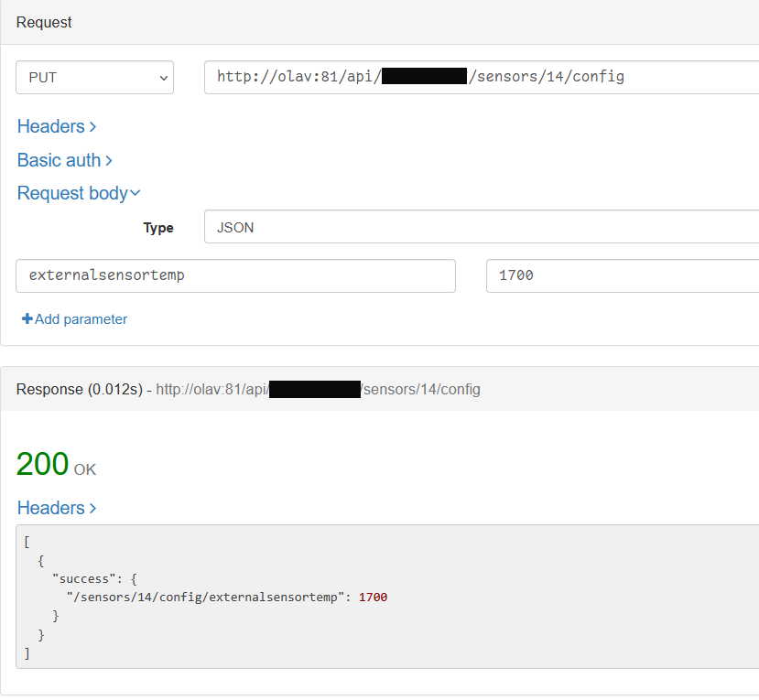Open the JSON body type selector
759x700 pixels.
click(x=482, y=227)
